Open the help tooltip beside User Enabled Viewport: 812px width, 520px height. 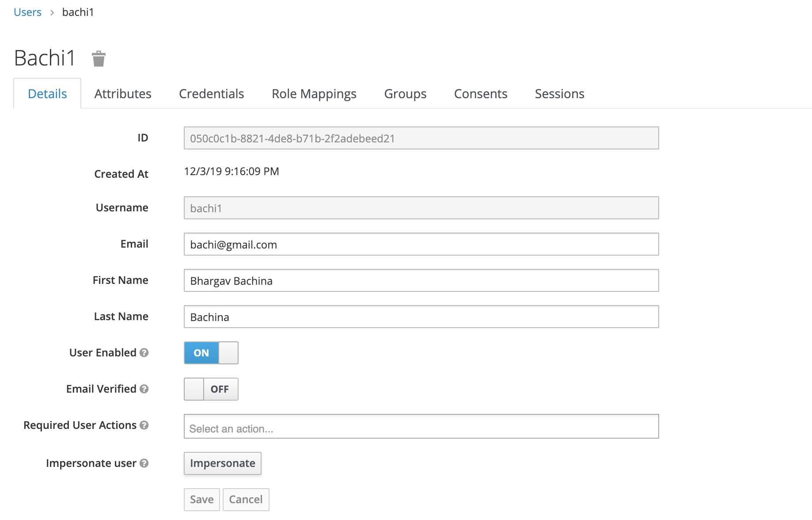144,353
